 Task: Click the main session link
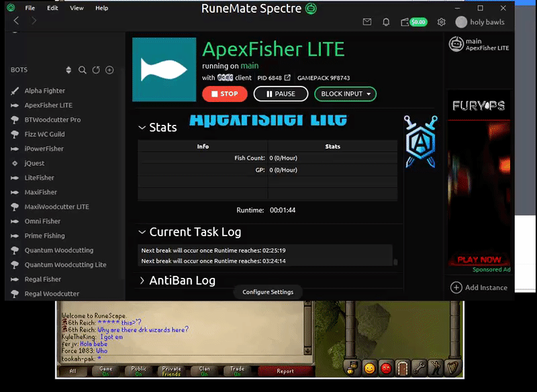click(249, 66)
